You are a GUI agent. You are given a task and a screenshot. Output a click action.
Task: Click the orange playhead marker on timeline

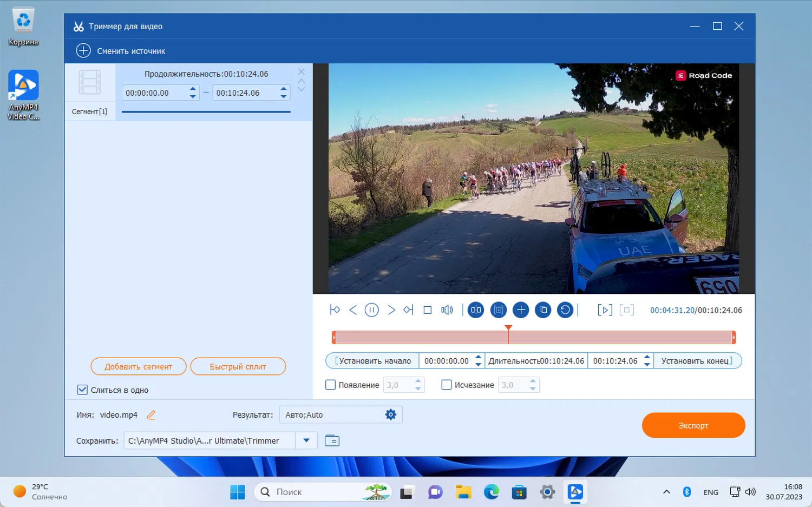(x=508, y=328)
